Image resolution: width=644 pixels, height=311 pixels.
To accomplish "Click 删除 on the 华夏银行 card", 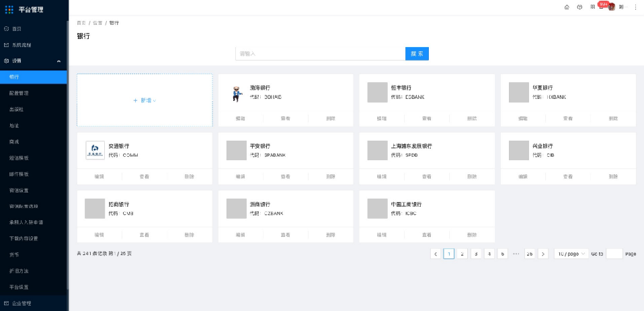I will click(613, 118).
